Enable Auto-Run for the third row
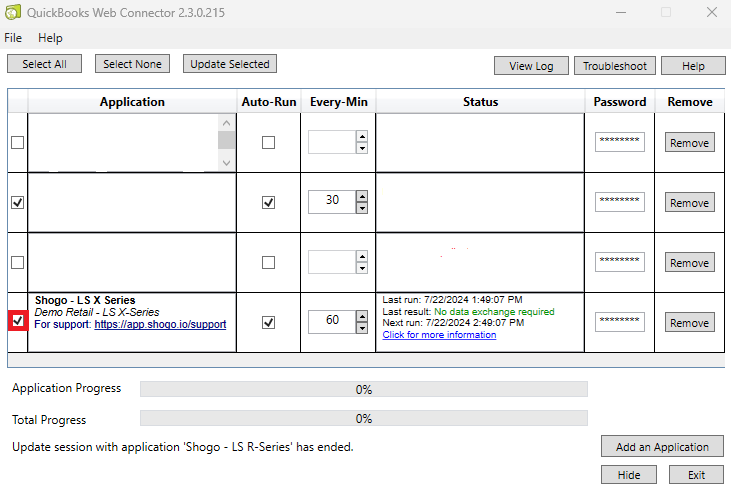 pyautogui.click(x=269, y=263)
